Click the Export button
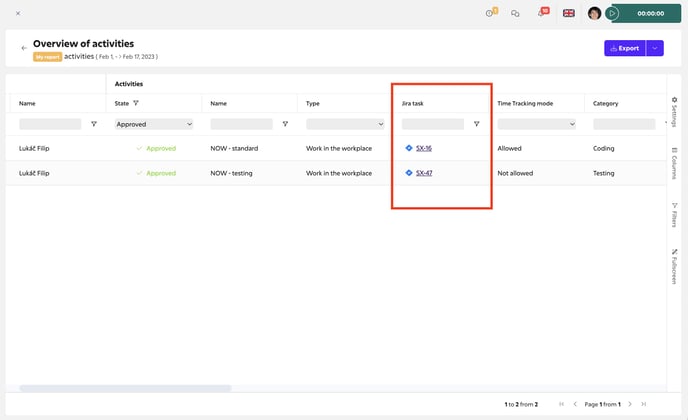The image size is (688, 420). point(624,48)
